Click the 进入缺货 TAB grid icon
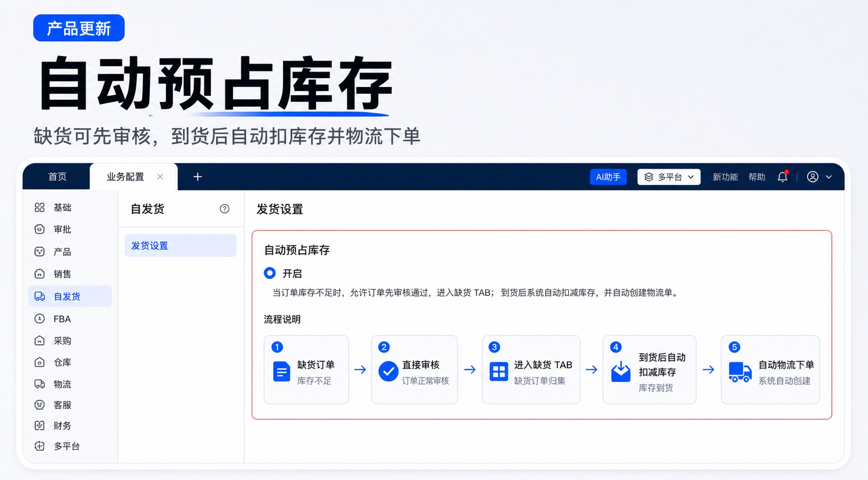 pyautogui.click(x=499, y=371)
